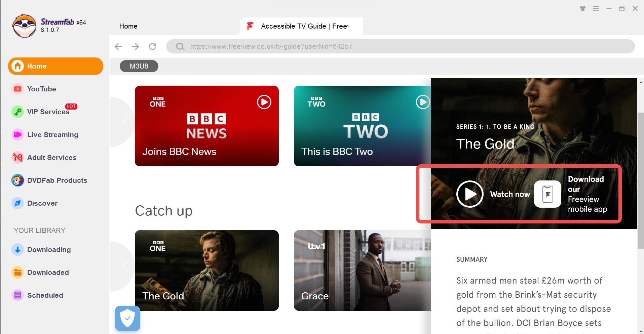644x334 pixels.
Task: Open Live Streaming section
Action: (x=53, y=135)
